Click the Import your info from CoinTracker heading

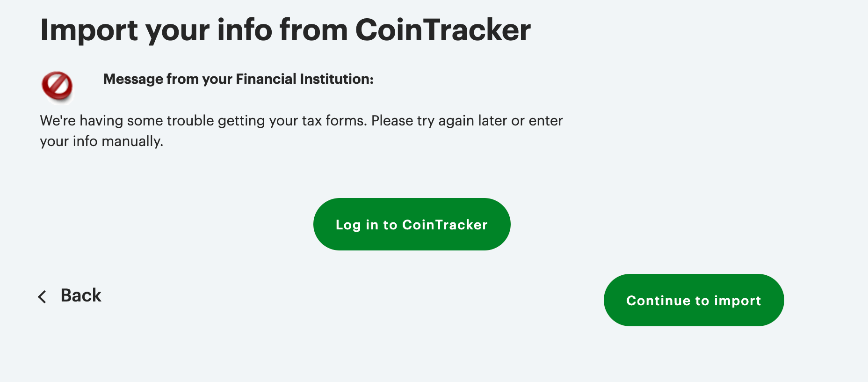[285, 30]
